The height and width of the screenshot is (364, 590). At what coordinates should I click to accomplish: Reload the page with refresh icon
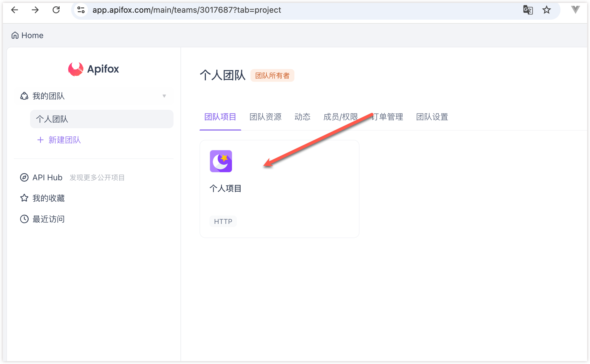pyautogui.click(x=56, y=10)
